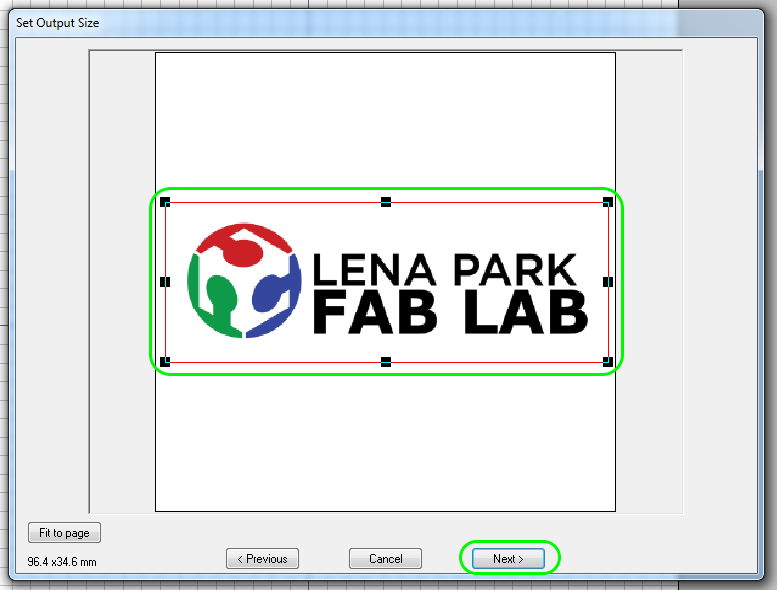Select the bottom-center resize handle

(x=386, y=362)
